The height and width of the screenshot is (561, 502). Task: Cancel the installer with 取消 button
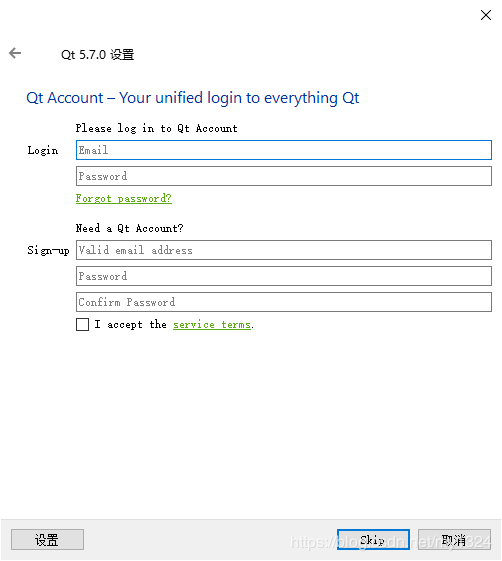tap(454, 540)
